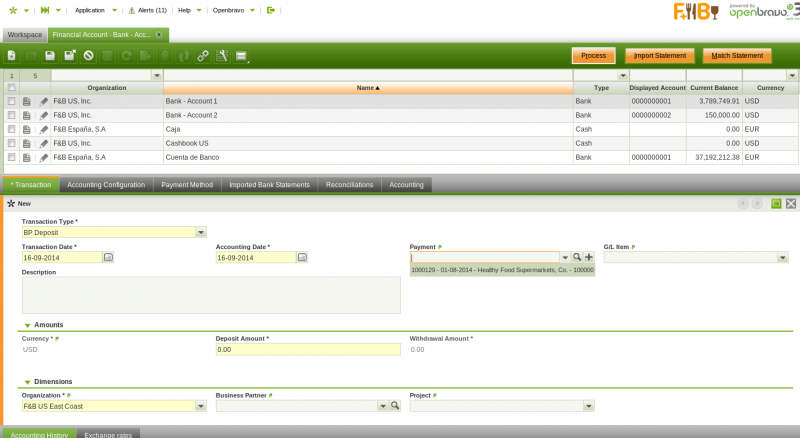Screen dimensions: 800x438
Task: Click the Attachments paperclip icon
Action: (164, 56)
